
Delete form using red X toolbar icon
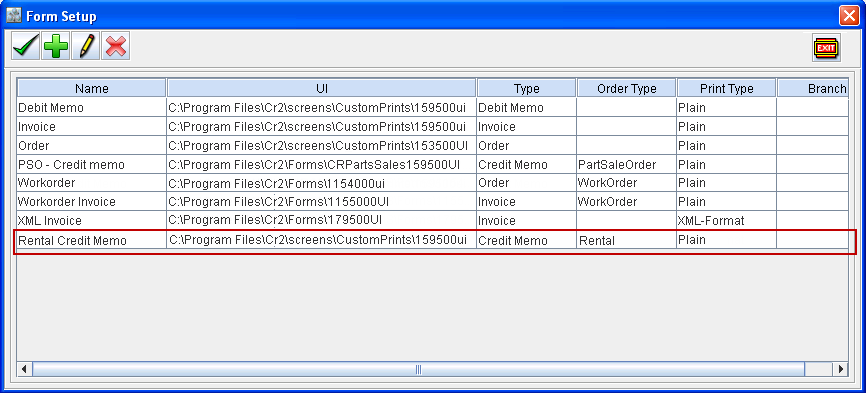(x=115, y=46)
